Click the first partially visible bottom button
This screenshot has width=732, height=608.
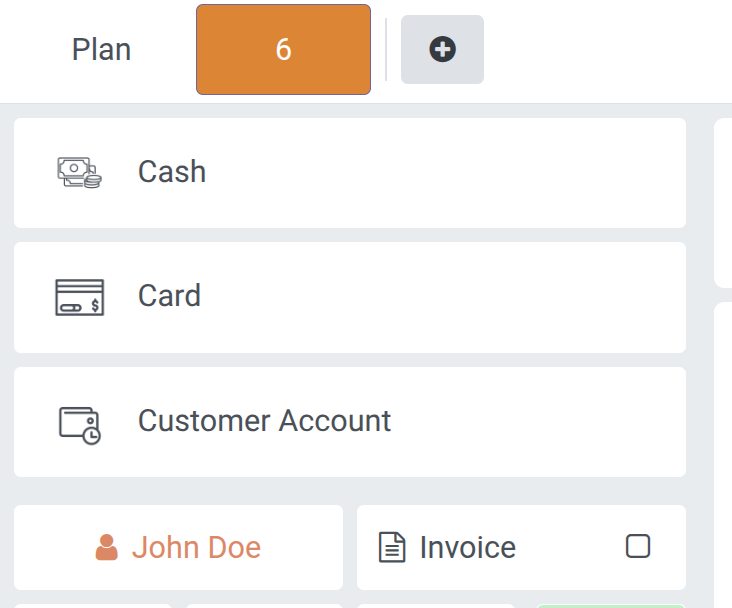(94, 605)
